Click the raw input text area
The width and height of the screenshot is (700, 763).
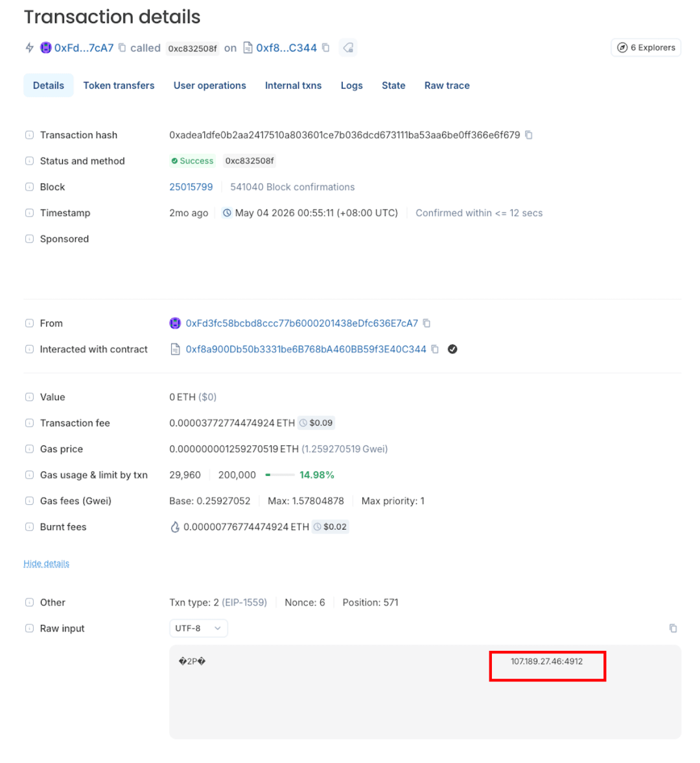[425, 692]
